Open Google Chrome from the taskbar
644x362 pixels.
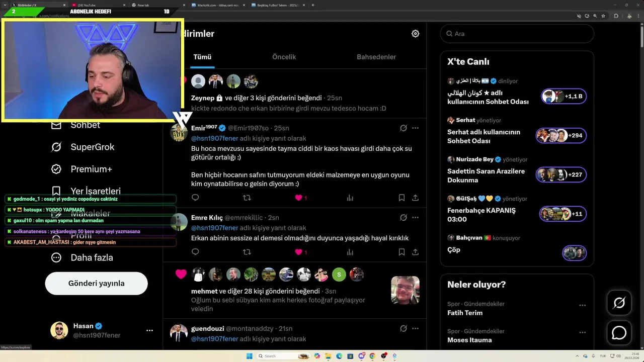click(372, 356)
